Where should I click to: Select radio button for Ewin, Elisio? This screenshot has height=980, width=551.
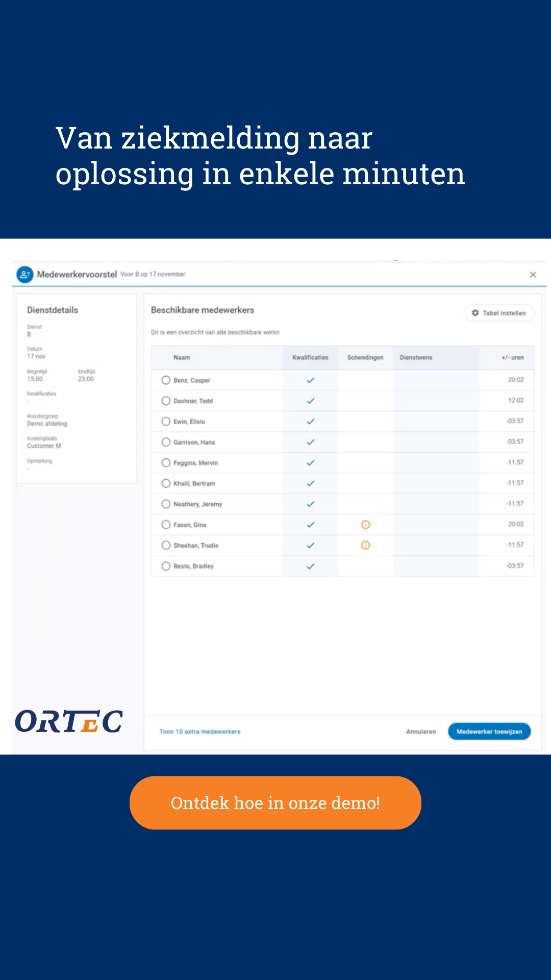(166, 422)
